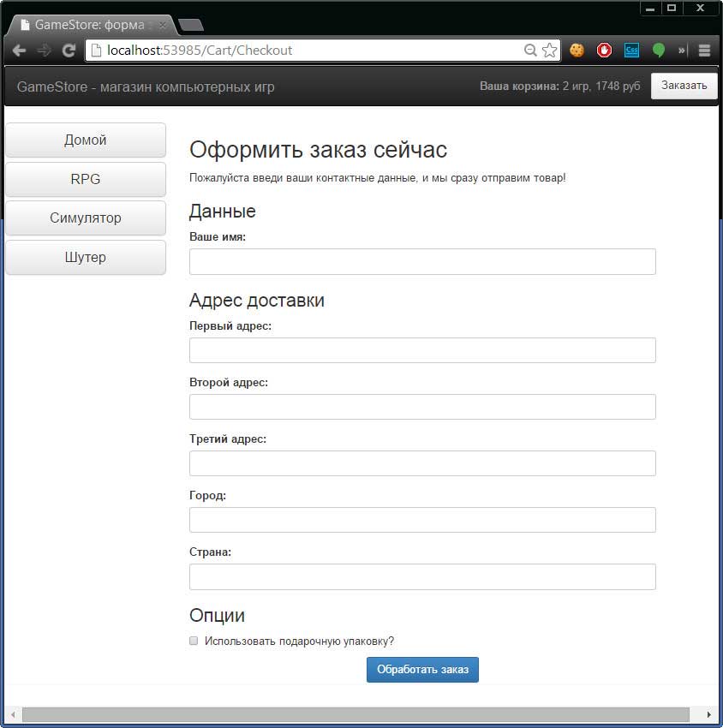Image resolution: width=723 pixels, height=728 pixels.
Task: Click the zoom magnifier icon in address bar
Action: (x=529, y=51)
